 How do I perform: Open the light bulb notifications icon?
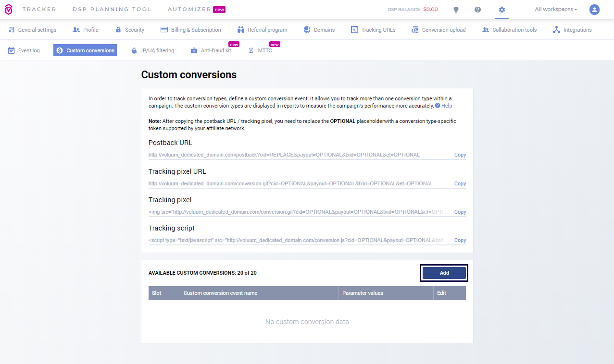[x=456, y=10]
